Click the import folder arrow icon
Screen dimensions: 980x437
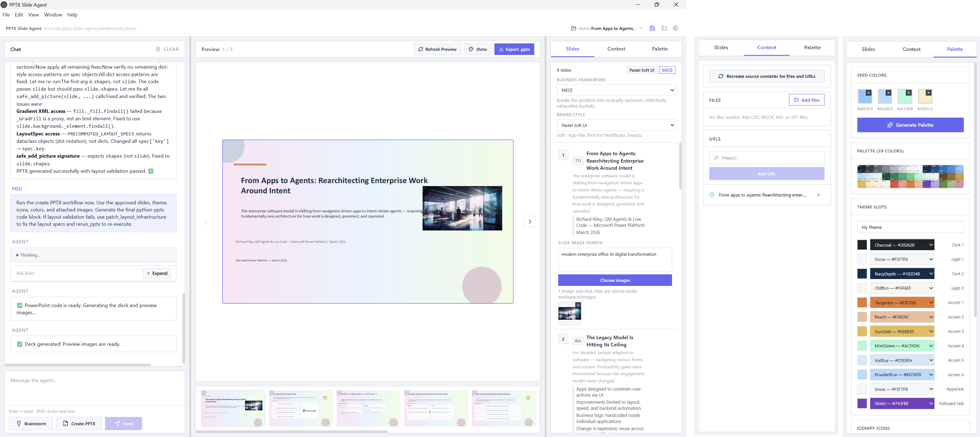tap(664, 28)
